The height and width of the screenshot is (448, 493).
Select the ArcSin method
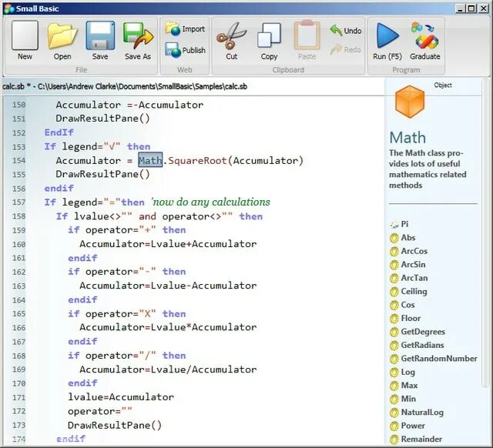[407, 265]
